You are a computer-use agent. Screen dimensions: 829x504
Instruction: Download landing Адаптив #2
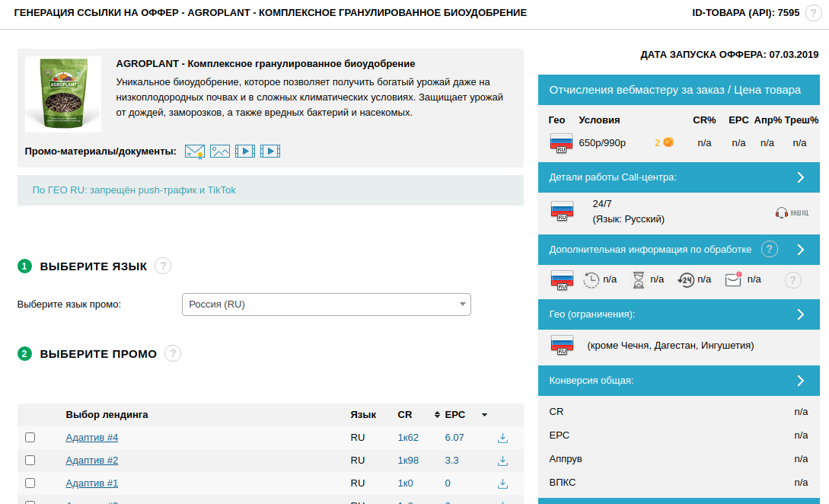[x=502, y=461]
